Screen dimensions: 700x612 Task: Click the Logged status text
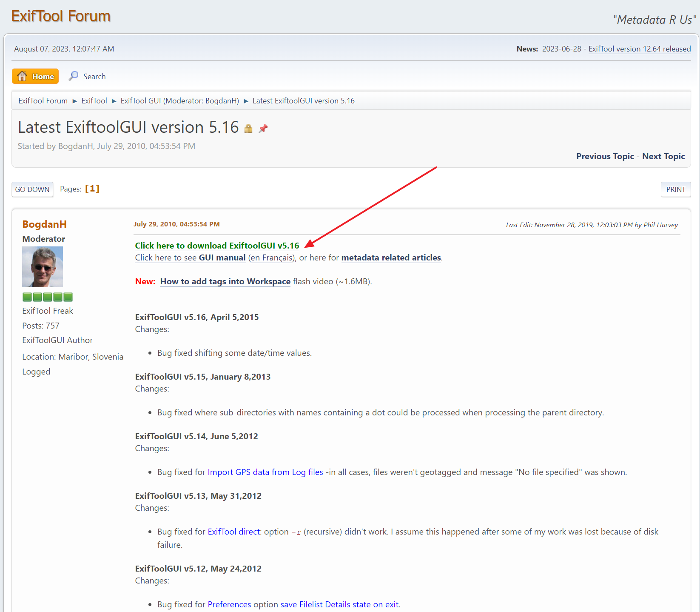click(36, 372)
